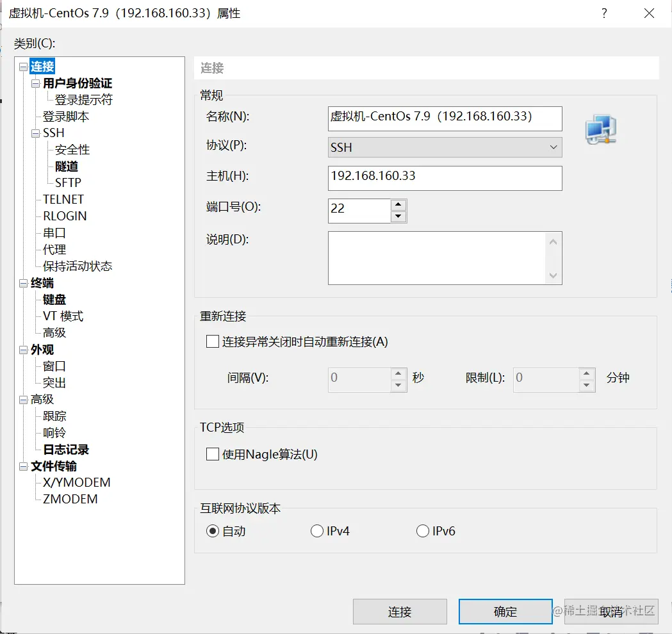Select 安全性 under SSH
The height and width of the screenshot is (634, 672).
pos(72,149)
